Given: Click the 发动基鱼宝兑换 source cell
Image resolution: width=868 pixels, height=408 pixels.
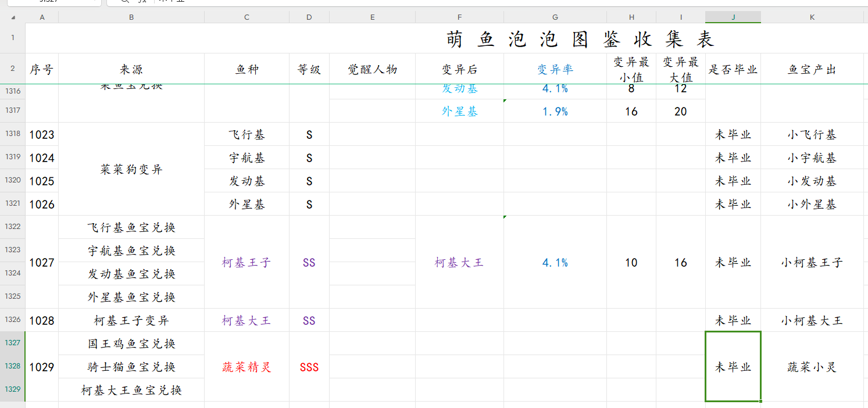Looking at the screenshot, I should tap(131, 274).
